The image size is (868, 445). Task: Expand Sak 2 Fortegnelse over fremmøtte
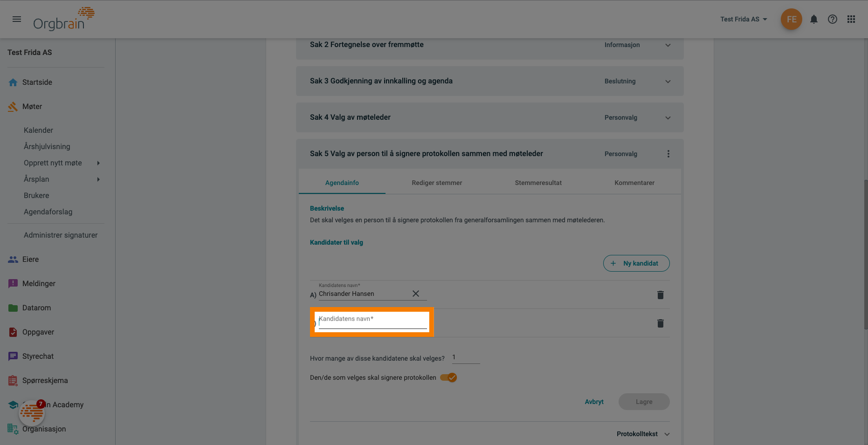coord(668,45)
